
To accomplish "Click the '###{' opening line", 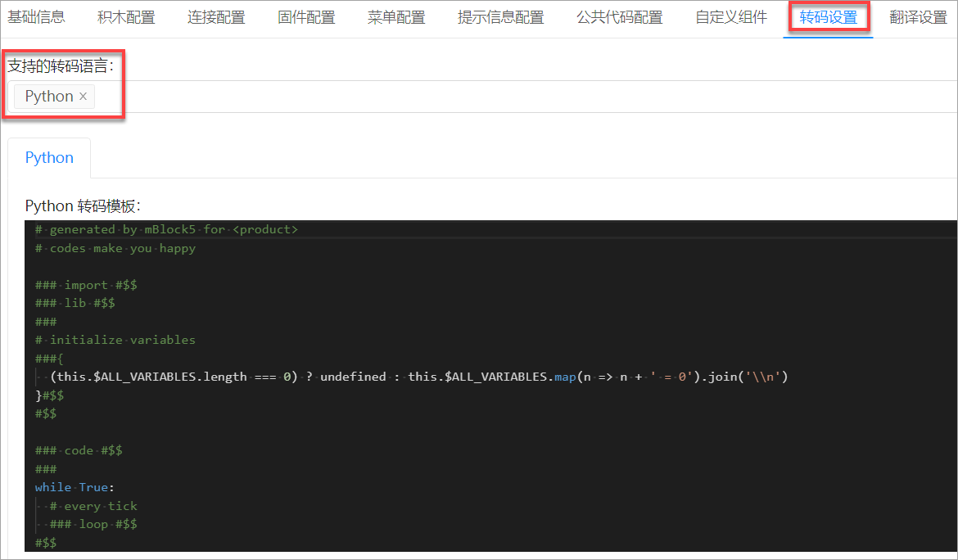I will click(x=49, y=359).
